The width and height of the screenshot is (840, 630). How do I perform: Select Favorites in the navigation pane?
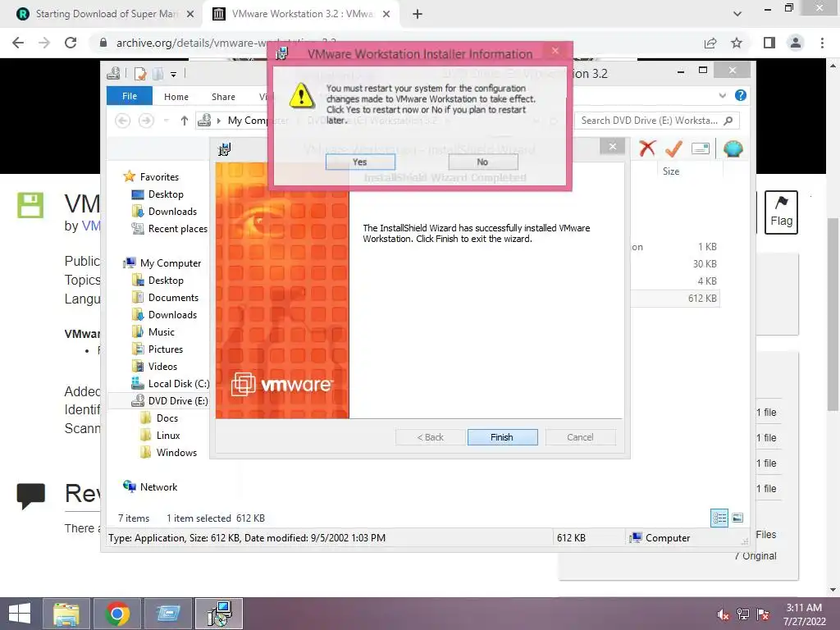159,177
